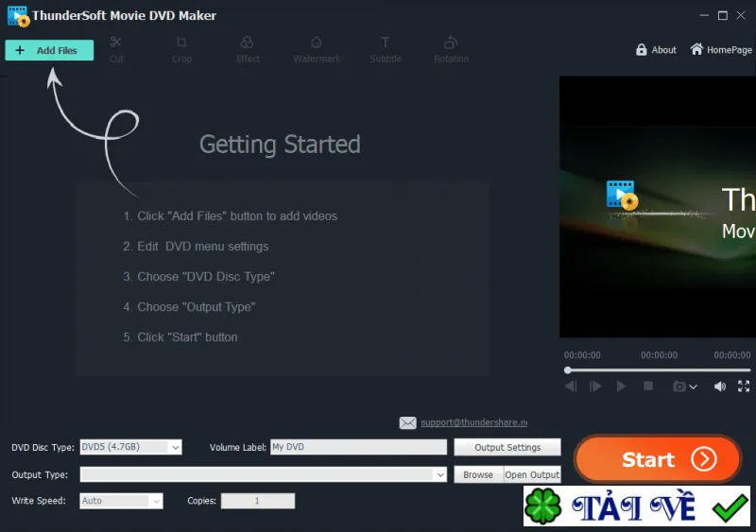This screenshot has width=756, height=532.
Task: Click the Open Output button
Action: pos(532,474)
